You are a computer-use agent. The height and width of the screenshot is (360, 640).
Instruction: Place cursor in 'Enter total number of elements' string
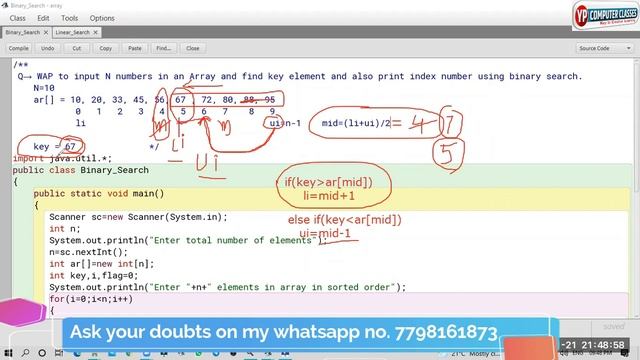[233, 240]
